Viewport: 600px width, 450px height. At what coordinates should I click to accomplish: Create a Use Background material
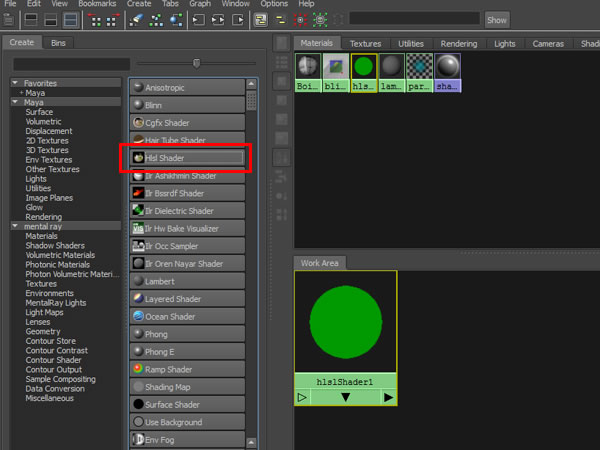(x=187, y=422)
